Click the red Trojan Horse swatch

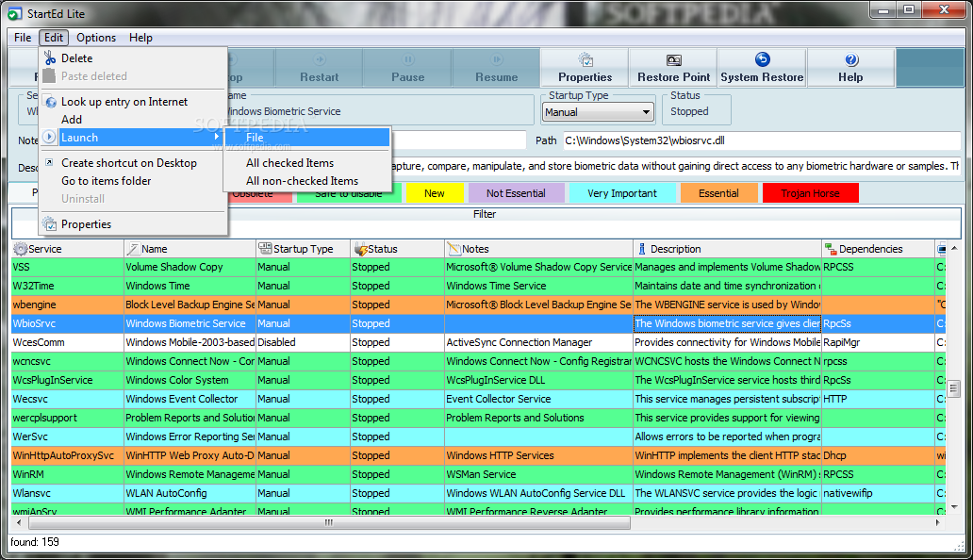click(811, 193)
